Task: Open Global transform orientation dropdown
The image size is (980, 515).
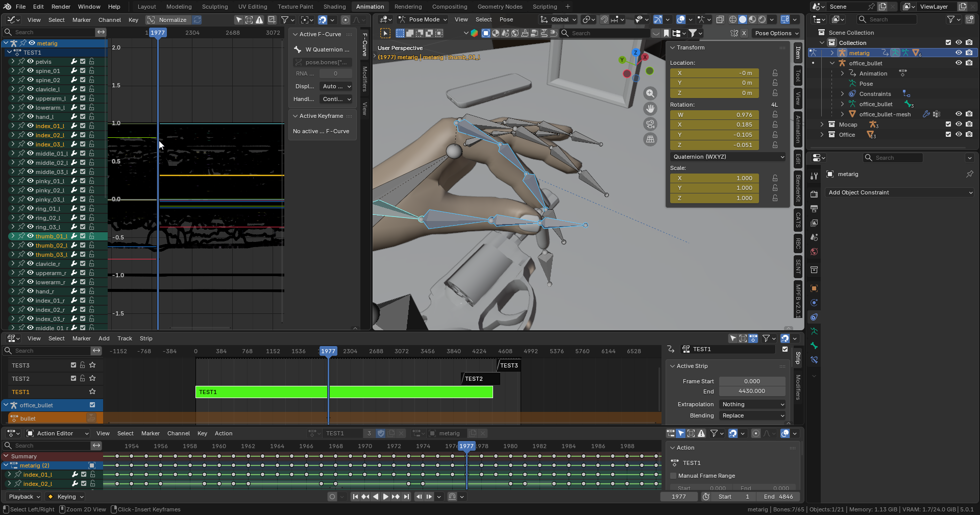Action: click(558, 19)
